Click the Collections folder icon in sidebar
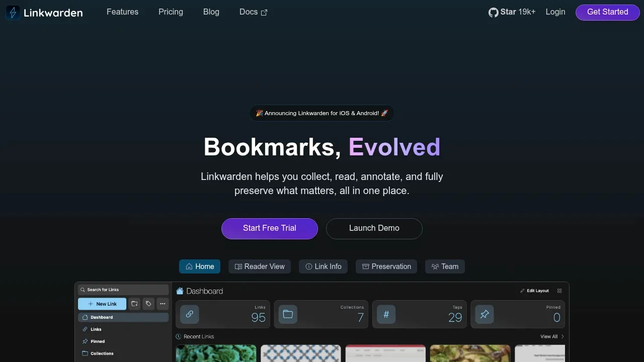Viewport: 644px width, 362px height. click(x=85, y=353)
